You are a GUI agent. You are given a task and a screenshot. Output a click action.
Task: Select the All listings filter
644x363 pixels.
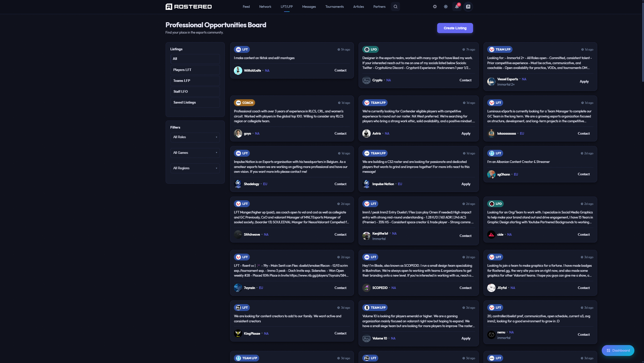click(x=195, y=59)
